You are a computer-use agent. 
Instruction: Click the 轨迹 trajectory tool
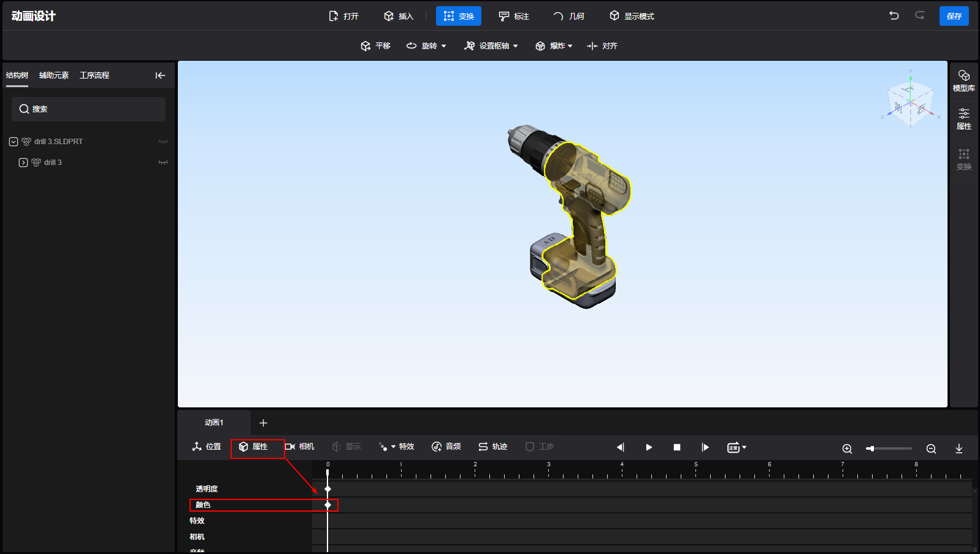(x=493, y=447)
